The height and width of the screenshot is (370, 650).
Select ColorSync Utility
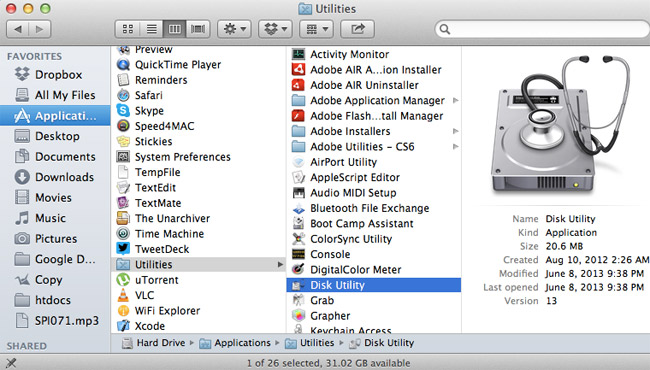click(374, 239)
